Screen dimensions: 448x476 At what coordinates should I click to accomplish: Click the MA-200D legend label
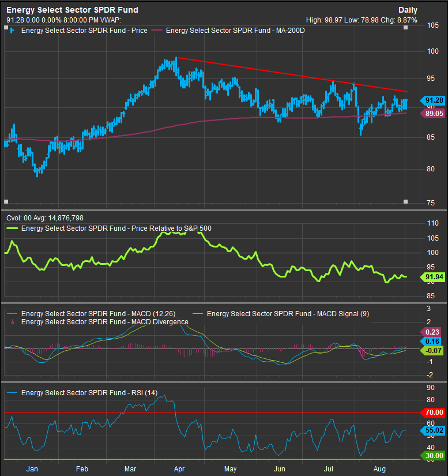pyautogui.click(x=235, y=31)
